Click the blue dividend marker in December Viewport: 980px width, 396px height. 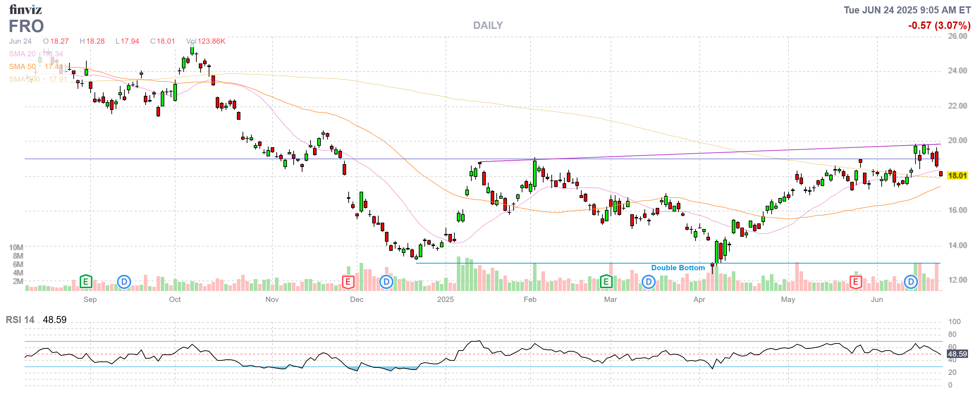386,282
